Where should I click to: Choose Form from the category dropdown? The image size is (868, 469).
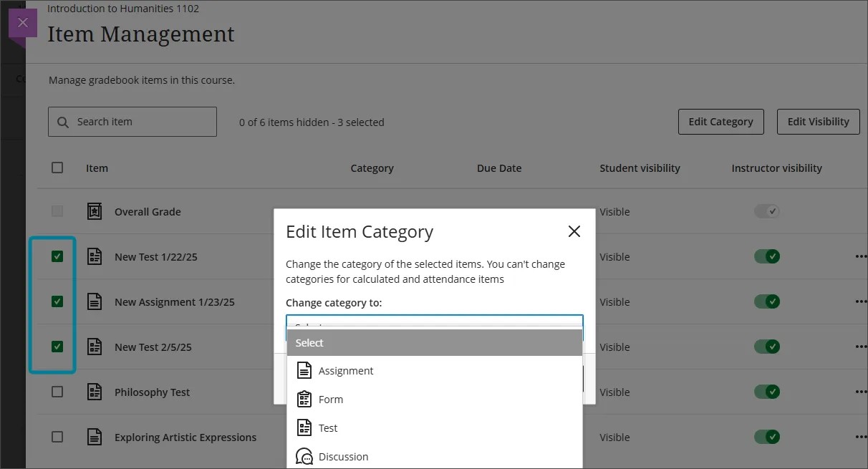coord(332,399)
